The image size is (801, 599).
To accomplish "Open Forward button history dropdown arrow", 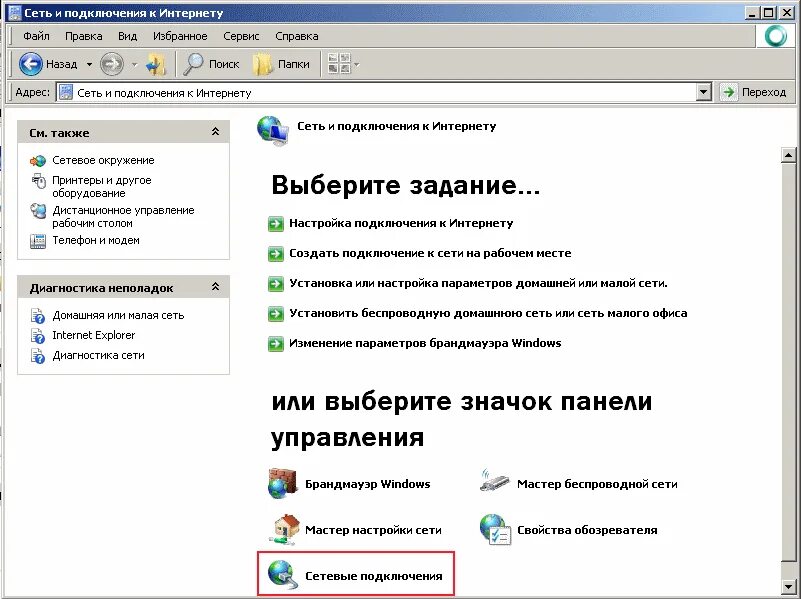I will (x=134, y=64).
